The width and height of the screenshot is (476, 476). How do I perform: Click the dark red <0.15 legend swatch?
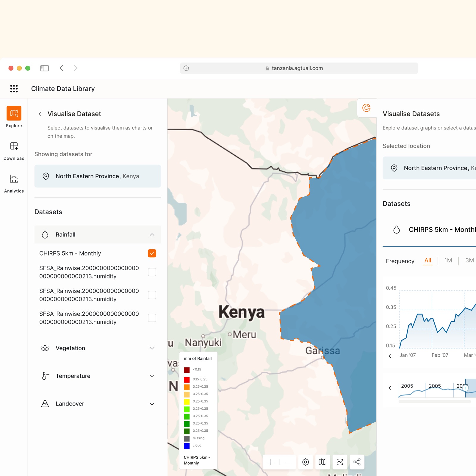tap(187, 370)
